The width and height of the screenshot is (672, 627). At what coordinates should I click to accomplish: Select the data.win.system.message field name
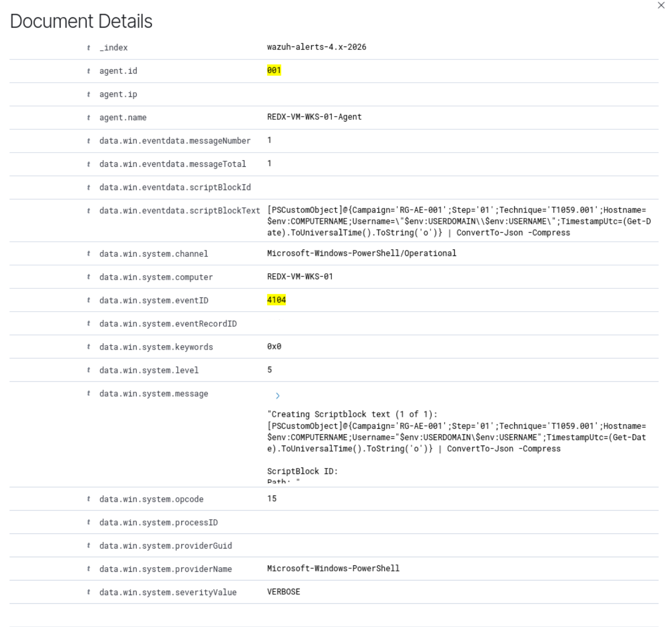[153, 393]
